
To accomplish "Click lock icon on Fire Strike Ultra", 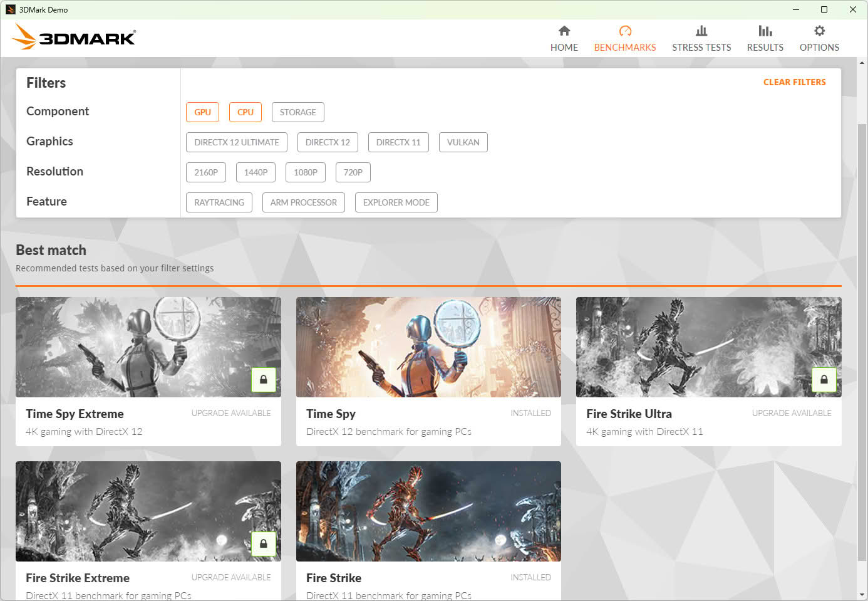I will click(824, 380).
